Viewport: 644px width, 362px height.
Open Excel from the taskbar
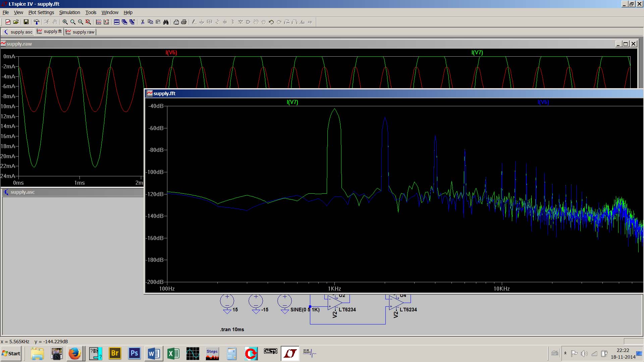(x=173, y=354)
